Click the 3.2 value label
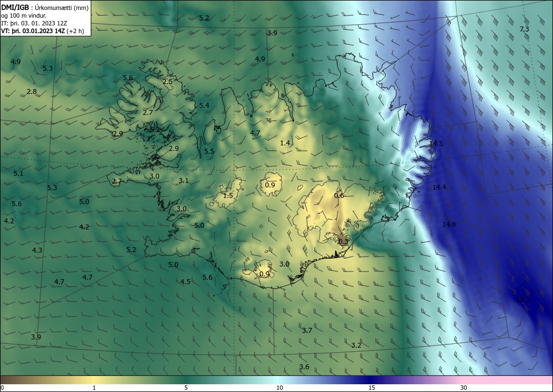Image resolution: width=553 pixels, height=392 pixels. point(356,345)
